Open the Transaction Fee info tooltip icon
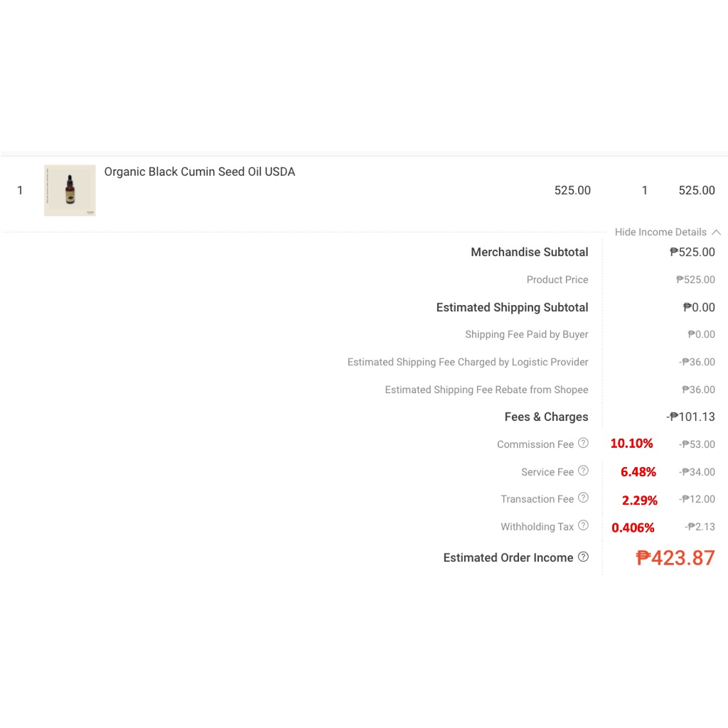The width and height of the screenshot is (728, 728). 583,498
